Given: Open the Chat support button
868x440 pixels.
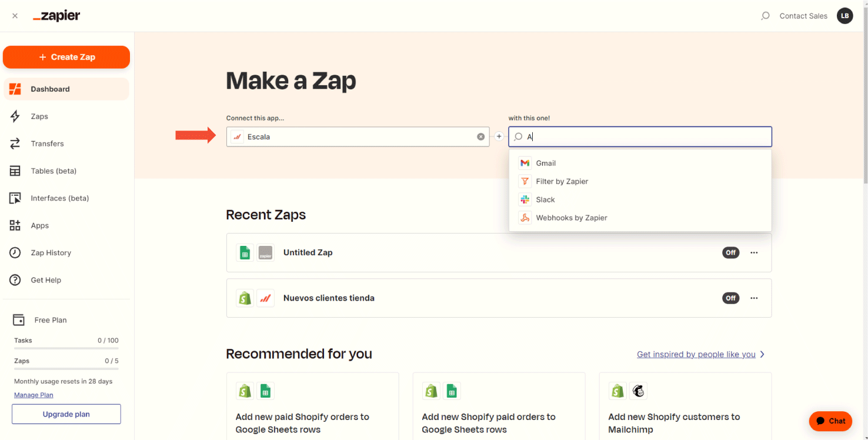Looking at the screenshot, I should [830, 421].
